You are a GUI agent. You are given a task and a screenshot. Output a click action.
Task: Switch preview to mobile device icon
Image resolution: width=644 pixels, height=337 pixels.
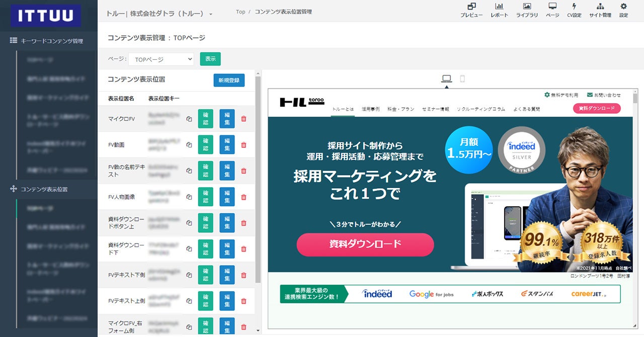tap(462, 78)
